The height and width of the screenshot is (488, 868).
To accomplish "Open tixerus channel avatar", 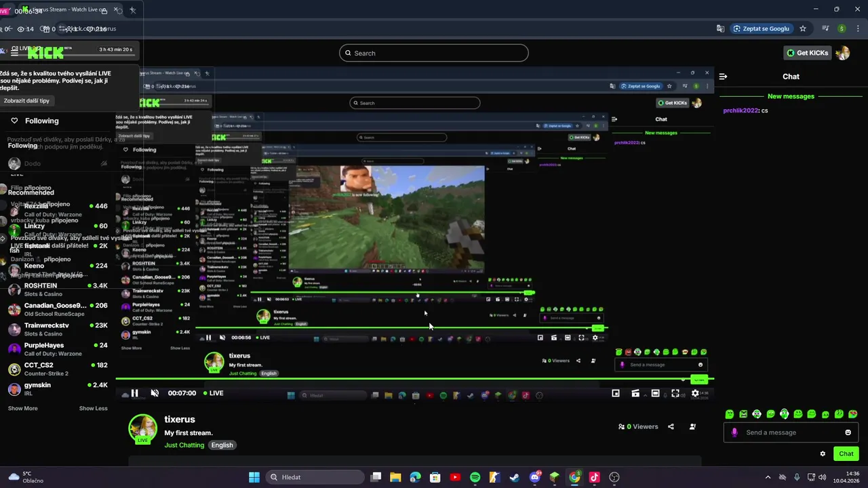I will [142, 428].
